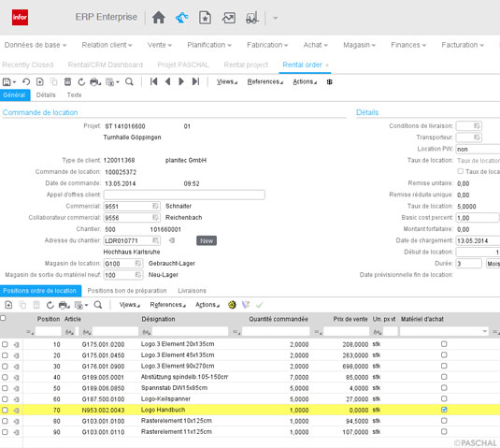Image resolution: width=500 pixels, height=448 pixels.
Task: Expand Fabrication menu
Action: coord(267,45)
